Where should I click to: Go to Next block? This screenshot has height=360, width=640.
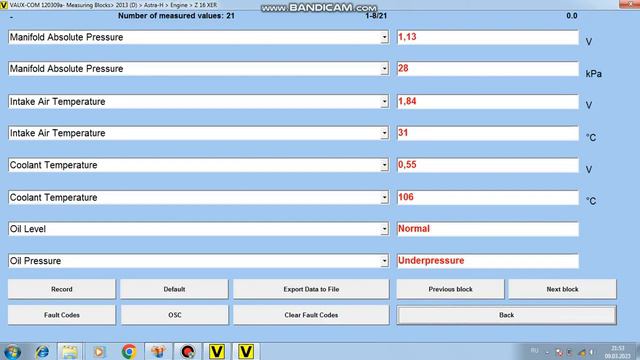tap(562, 289)
